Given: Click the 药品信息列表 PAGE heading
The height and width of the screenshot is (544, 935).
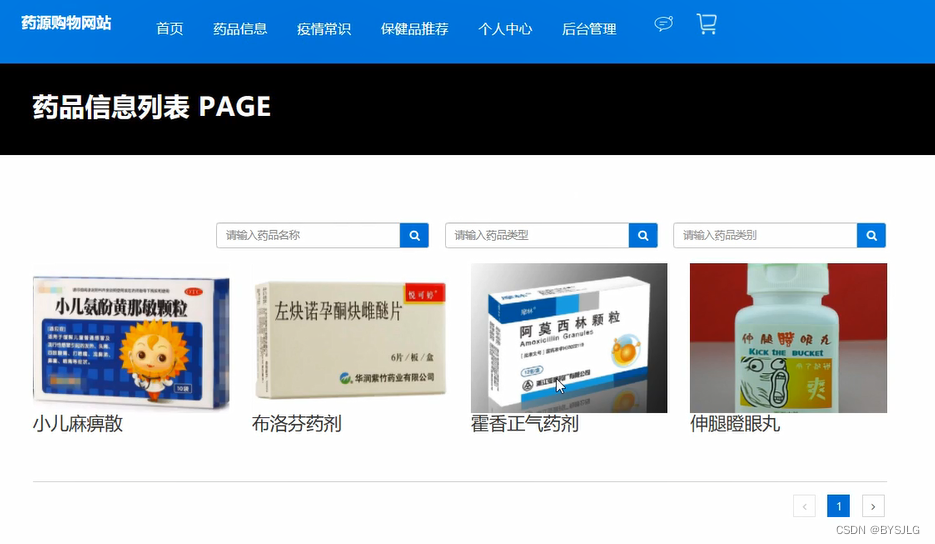Looking at the screenshot, I should tap(151, 107).
